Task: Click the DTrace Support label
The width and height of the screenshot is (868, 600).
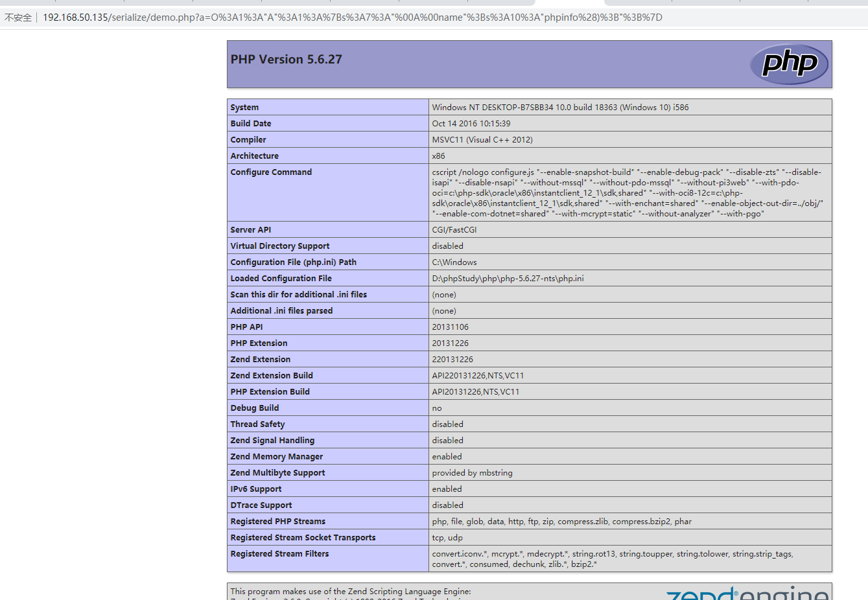Action: 261,505
